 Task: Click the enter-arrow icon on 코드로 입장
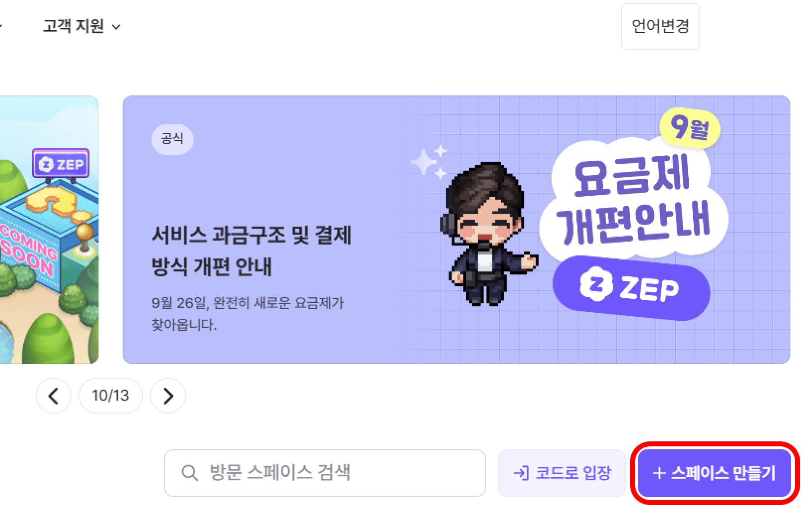(x=521, y=473)
